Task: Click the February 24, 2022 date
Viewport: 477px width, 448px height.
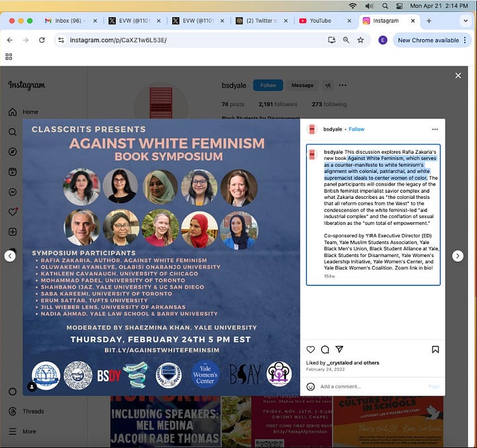Action: pos(325,370)
